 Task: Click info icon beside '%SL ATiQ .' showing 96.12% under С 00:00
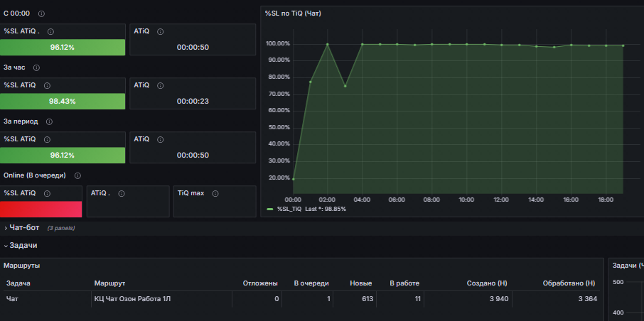point(51,32)
